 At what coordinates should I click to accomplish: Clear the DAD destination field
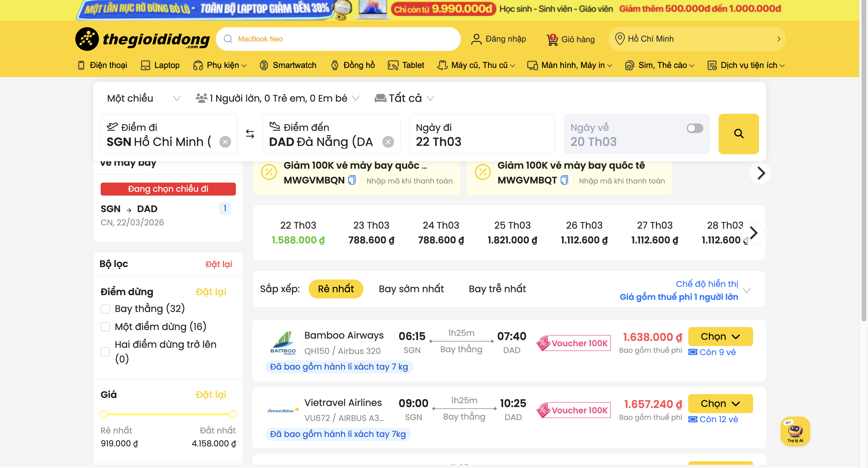click(x=388, y=142)
